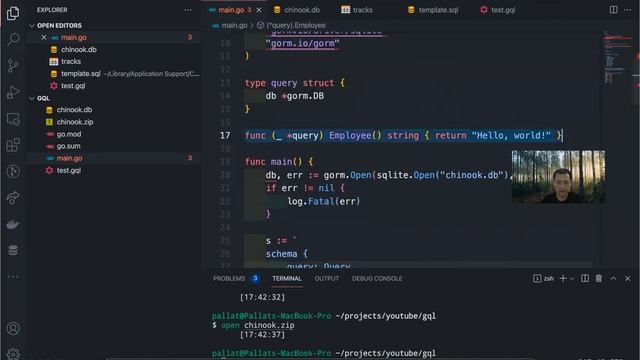Add a new terminal

[563, 278]
